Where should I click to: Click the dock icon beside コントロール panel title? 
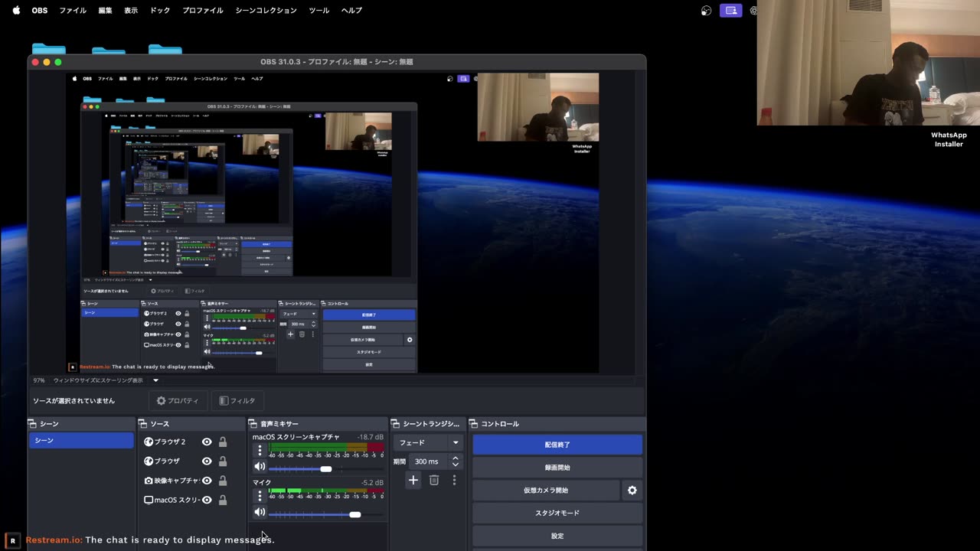(x=474, y=424)
